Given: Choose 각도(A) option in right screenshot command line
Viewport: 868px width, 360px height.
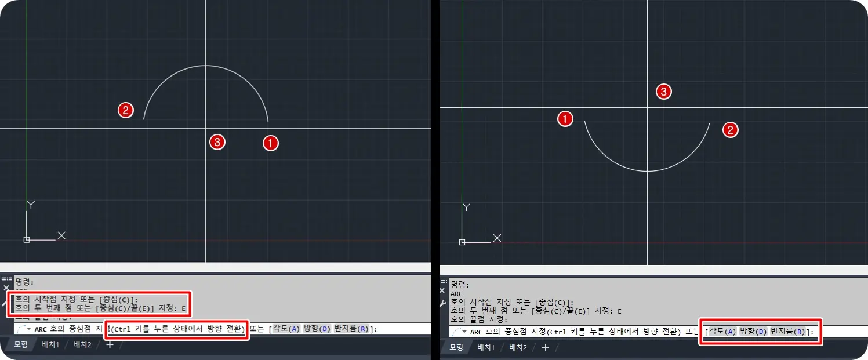Looking at the screenshot, I should tap(722, 332).
